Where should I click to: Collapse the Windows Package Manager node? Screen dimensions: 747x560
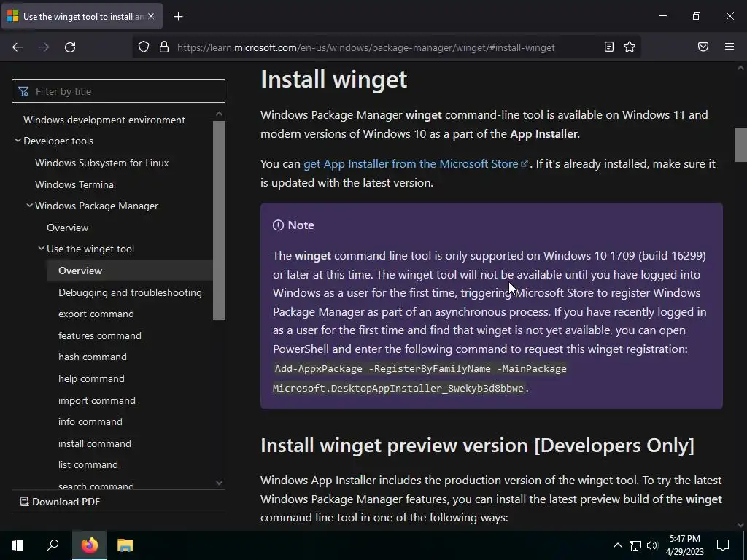29,205
